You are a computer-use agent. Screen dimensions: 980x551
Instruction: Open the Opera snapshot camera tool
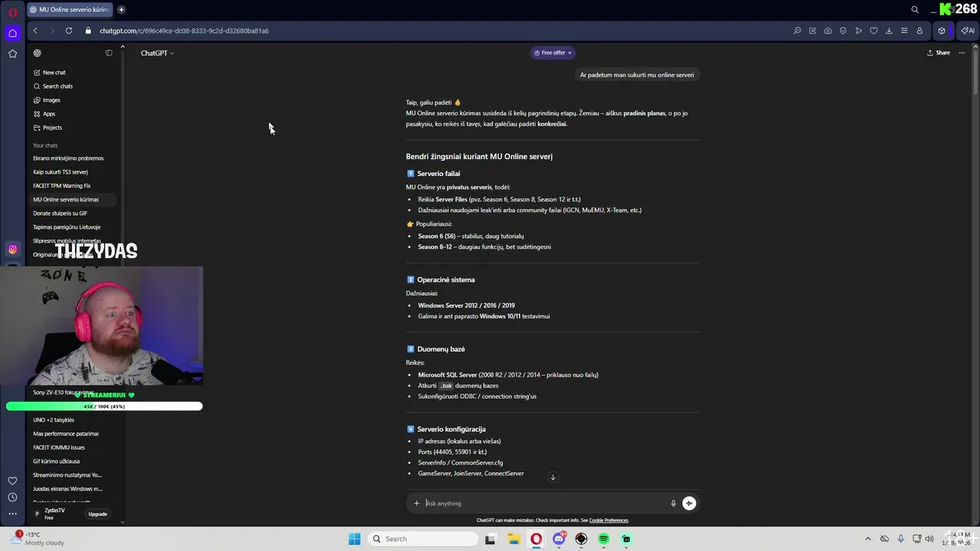828,31
